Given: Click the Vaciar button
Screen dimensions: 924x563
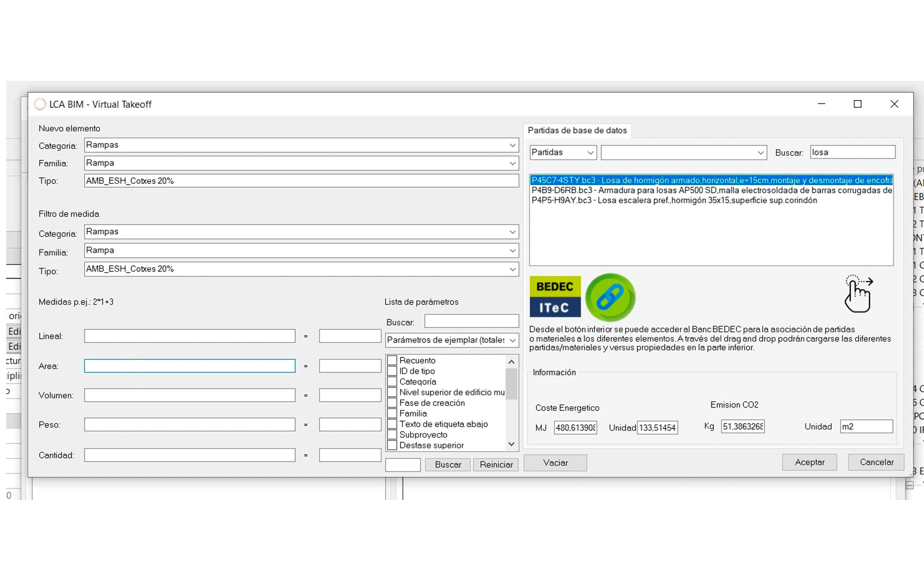Looking at the screenshot, I should pyautogui.click(x=555, y=463).
